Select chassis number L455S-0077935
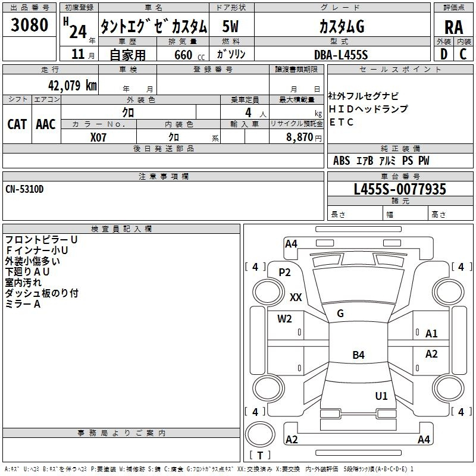The image size is (476, 476). tap(400, 189)
